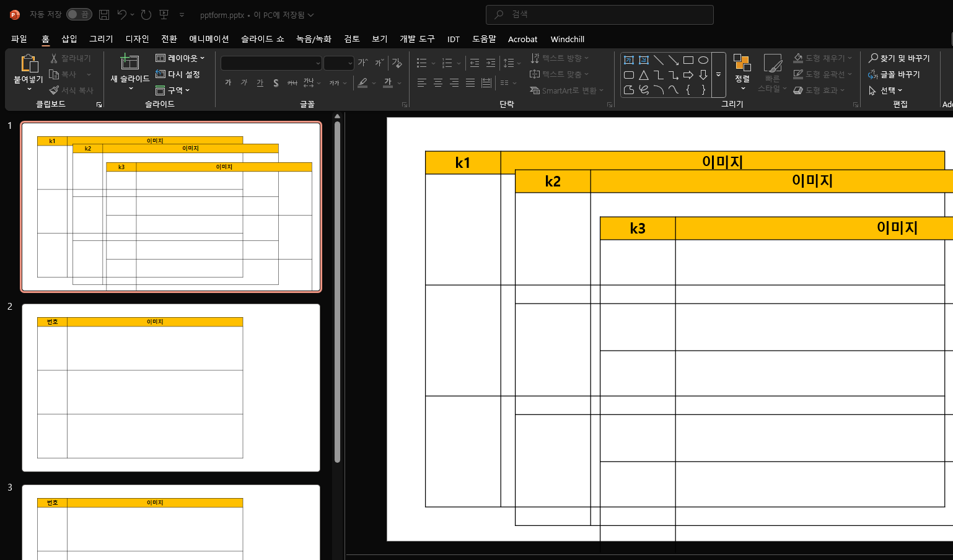Open the Section (구역) dropdown
Image resolution: width=953 pixels, height=560 pixels.
pos(173,90)
